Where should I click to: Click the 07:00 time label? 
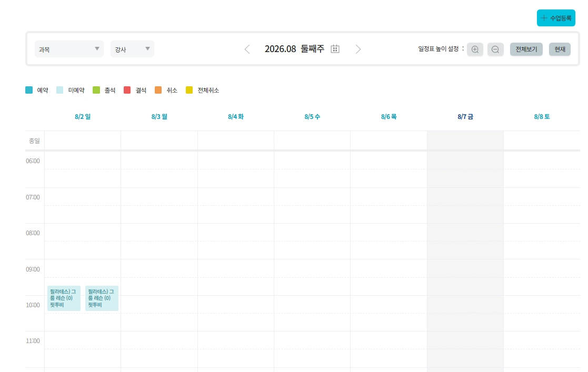[33, 197]
